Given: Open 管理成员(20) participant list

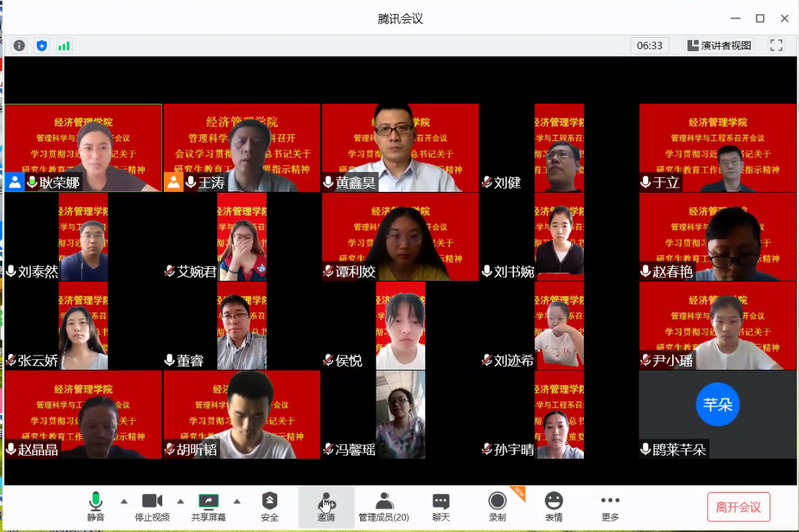Looking at the screenshot, I should pyautogui.click(x=384, y=505).
